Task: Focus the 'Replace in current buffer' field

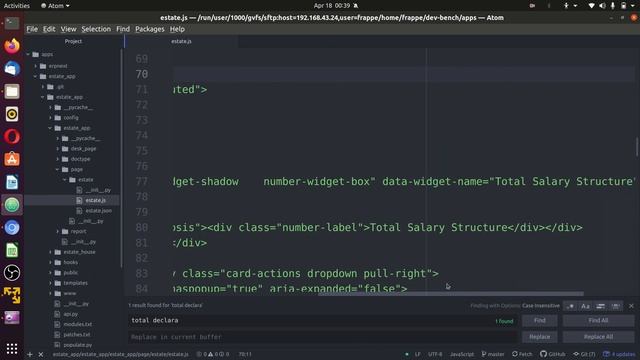Action: point(322,337)
